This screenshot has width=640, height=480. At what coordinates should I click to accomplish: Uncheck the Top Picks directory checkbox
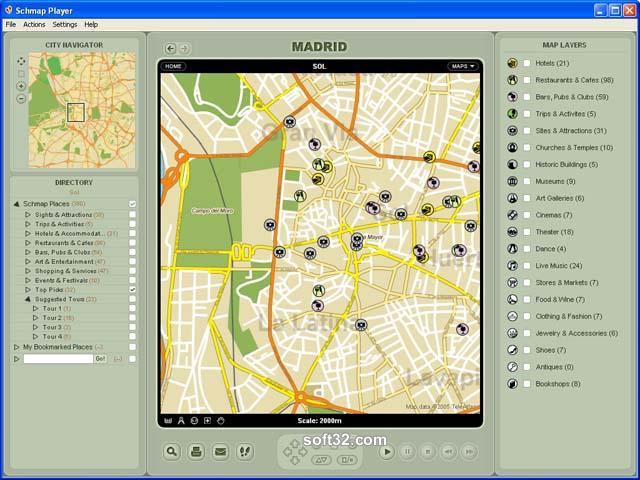(132, 289)
